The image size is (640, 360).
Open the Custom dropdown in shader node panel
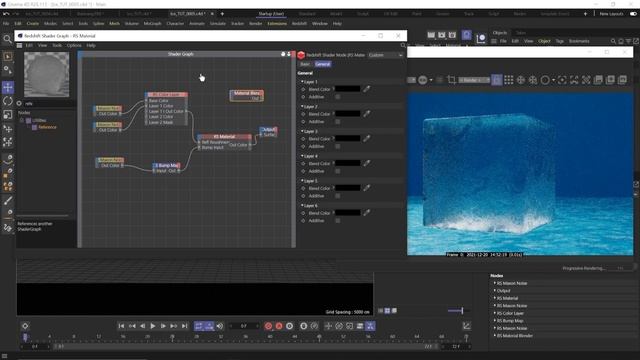point(385,55)
